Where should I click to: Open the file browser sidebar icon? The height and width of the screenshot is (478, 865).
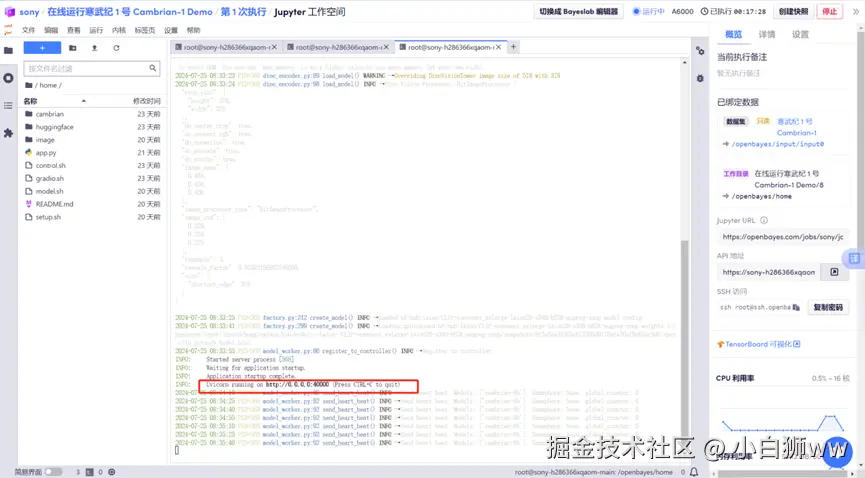[8, 50]
